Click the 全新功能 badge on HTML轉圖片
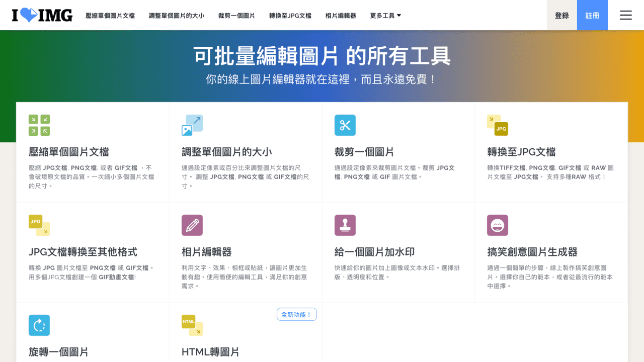Image resolution: width=644 pixels, height=362 pixels. pos(296,314)
